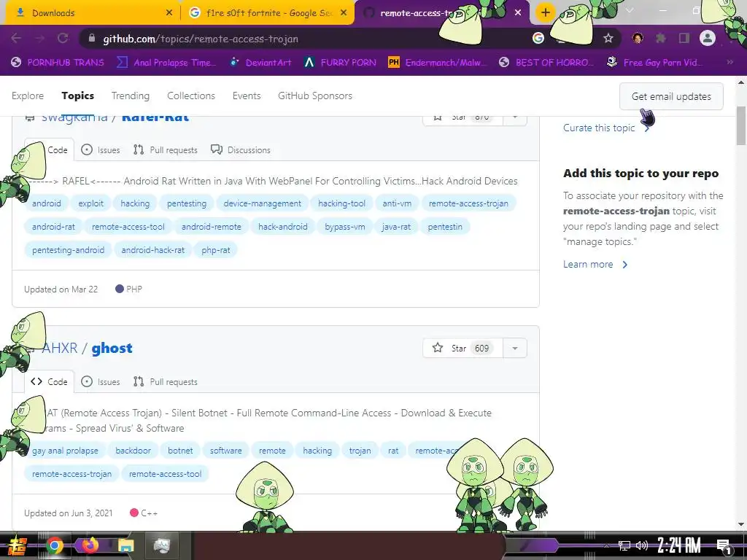Click the trojan topic tag
Image resolution: width=747 pixels, height=560 pixels.
click(x=360, y=451)
